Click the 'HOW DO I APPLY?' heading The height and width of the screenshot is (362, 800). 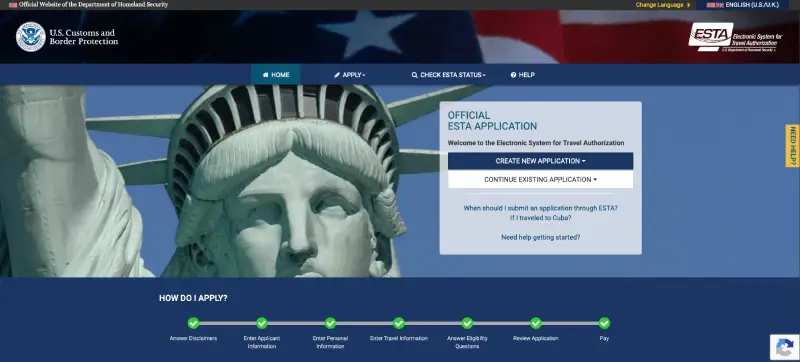pos(193,298)
